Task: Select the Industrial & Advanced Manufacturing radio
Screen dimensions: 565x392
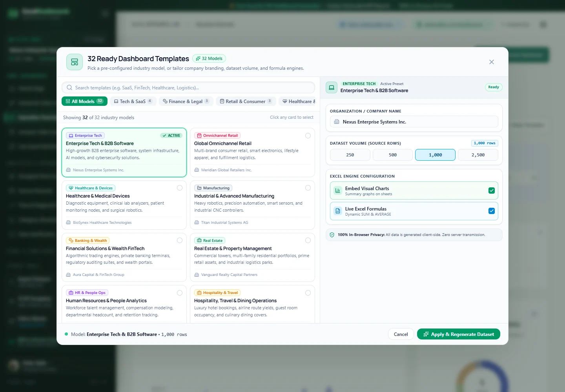Action: tap(308, 188)
